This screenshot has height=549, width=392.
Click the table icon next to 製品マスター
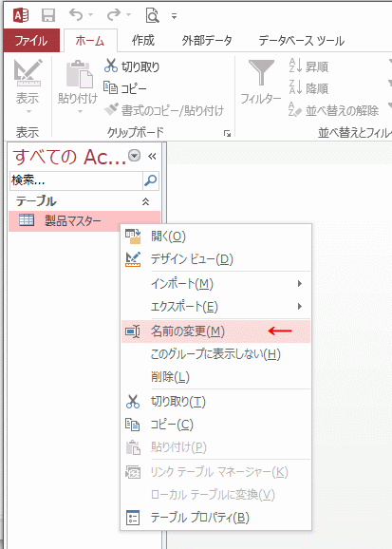click(27, 220)
